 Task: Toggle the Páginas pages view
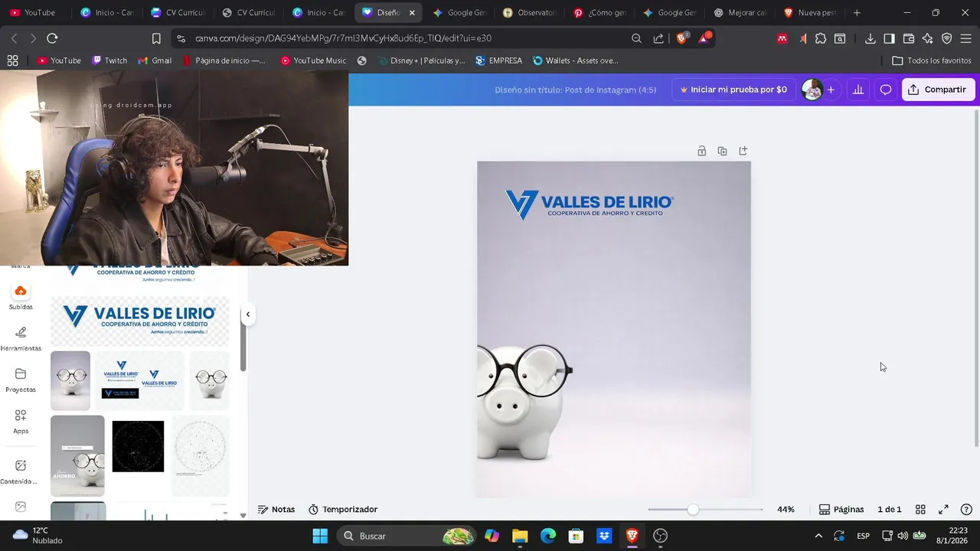pyautogui.click(x=841, y=510)
